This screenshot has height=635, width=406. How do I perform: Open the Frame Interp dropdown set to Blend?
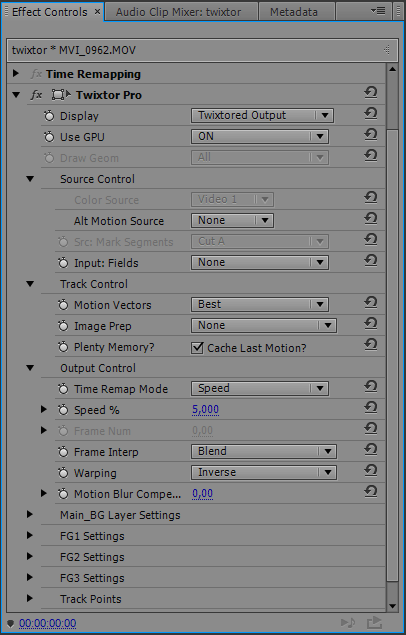point(264,452)
